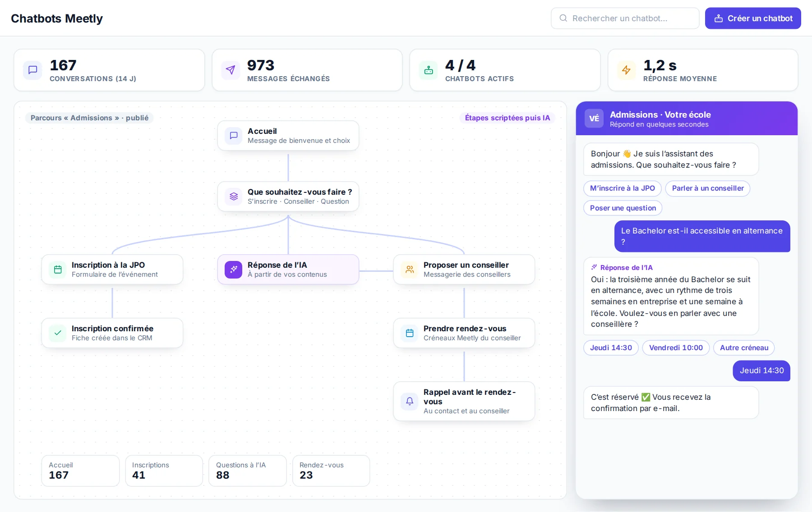
Task: Click the layers icon on the choice node
Action: pyautogui.click(x=234, y=197)
